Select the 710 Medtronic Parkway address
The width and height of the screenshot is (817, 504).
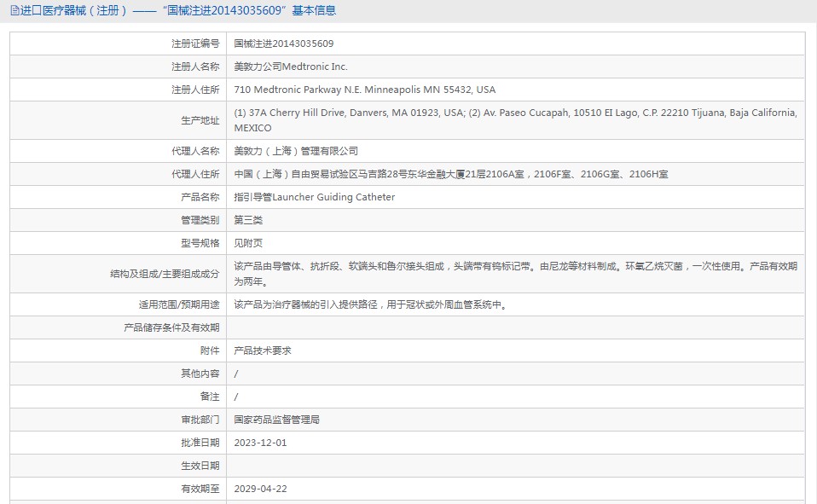point(365,90)
